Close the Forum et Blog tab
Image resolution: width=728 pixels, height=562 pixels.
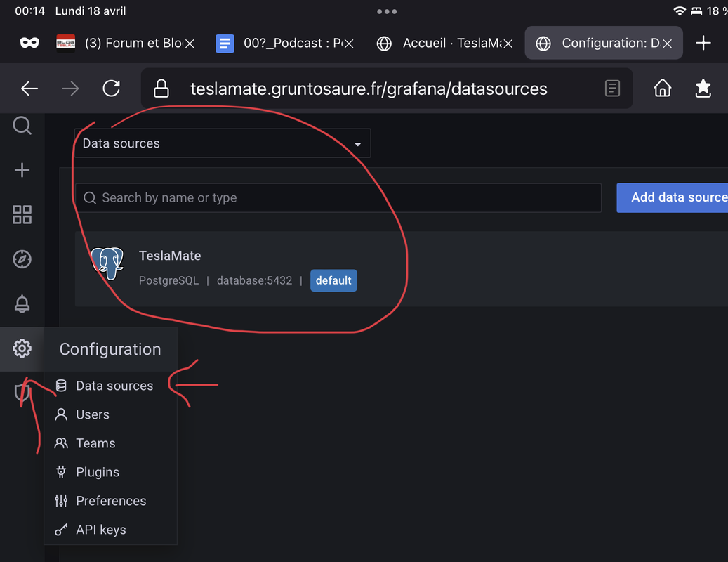(190, 44)
